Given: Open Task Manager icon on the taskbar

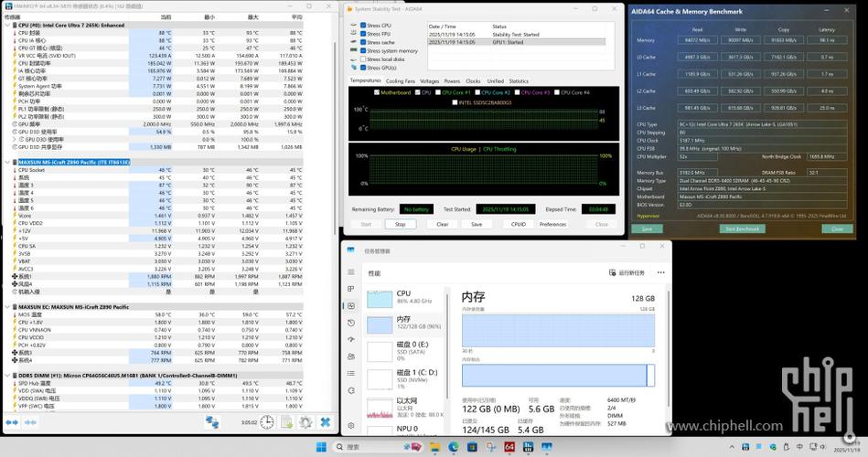Looking at the screenshot, I should (547, 446).
